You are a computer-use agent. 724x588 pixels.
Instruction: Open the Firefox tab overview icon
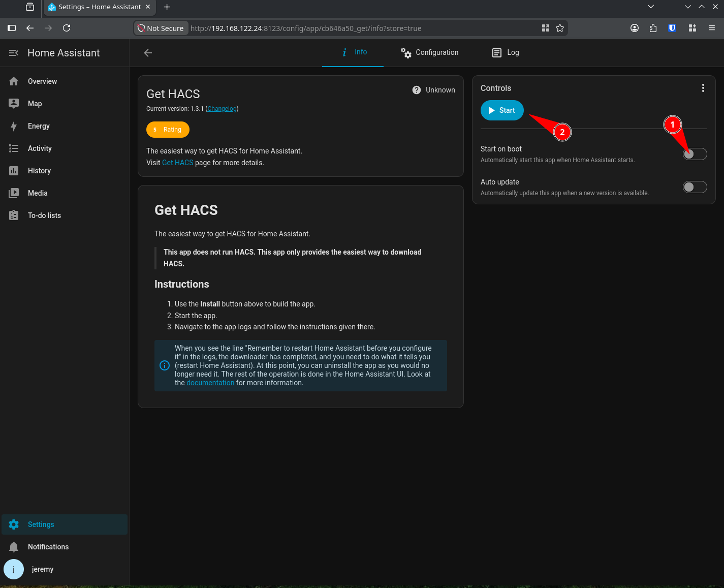tap(30, 7)
